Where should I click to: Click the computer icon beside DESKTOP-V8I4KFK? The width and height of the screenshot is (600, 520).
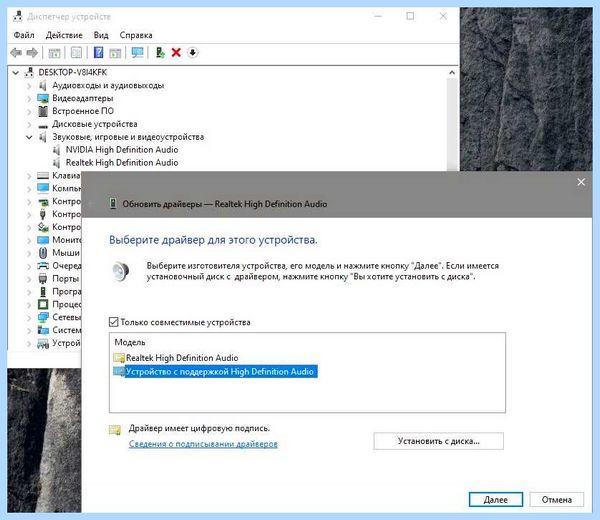click(29, 72)
